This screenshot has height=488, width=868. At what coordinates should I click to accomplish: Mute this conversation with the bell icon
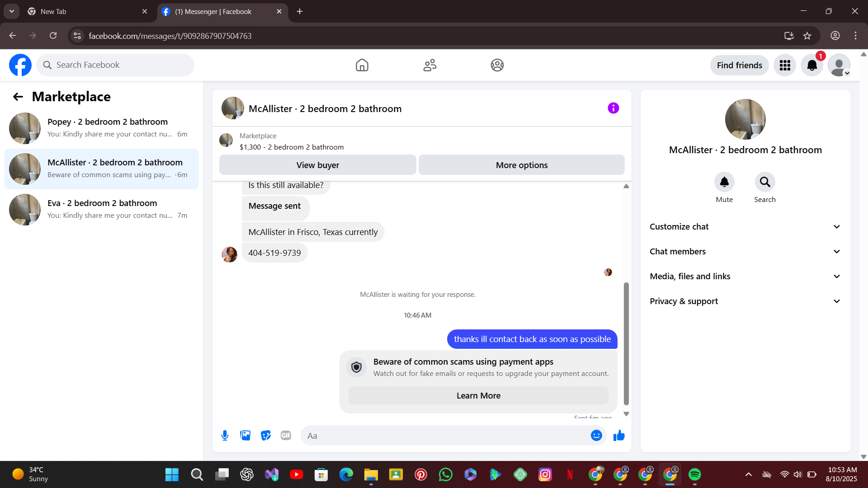pyautogui.click(x=724, y=182)
